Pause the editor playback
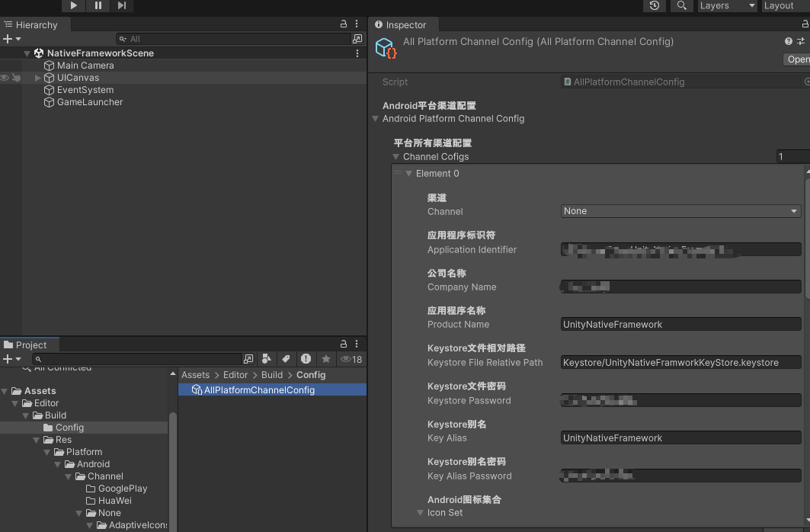Viewport: 810px width, 532px height. click(98, 5)
